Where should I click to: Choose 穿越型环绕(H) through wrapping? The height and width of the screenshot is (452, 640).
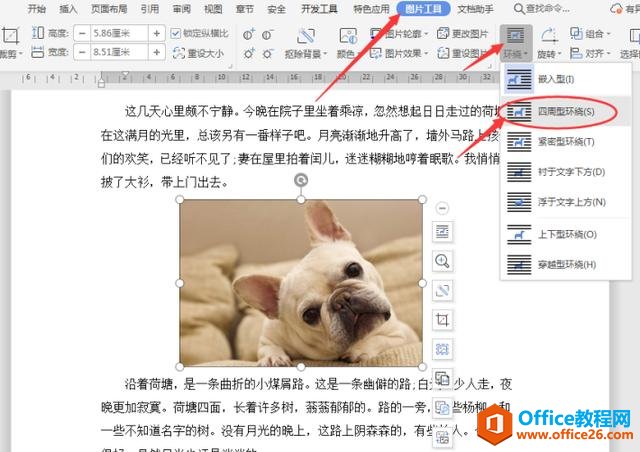(566, 265)
